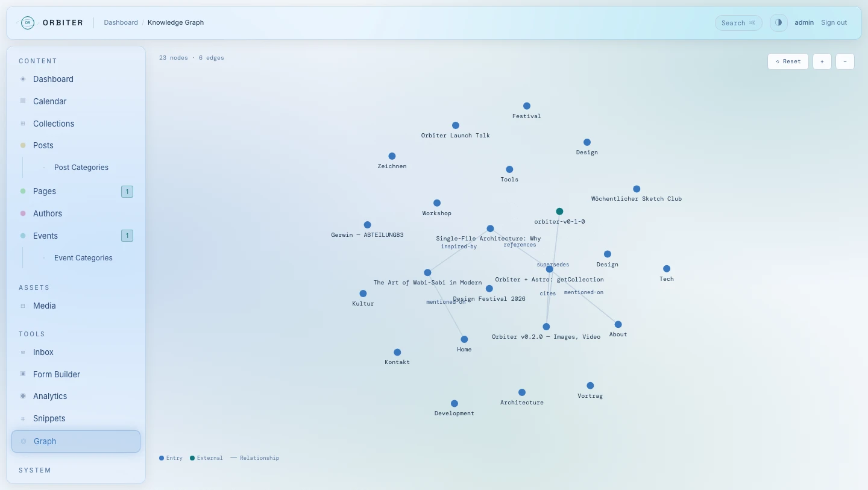Viewport: 868px width, 490px height.
Task: Click the Pages count badge
Action: [127, 192]
